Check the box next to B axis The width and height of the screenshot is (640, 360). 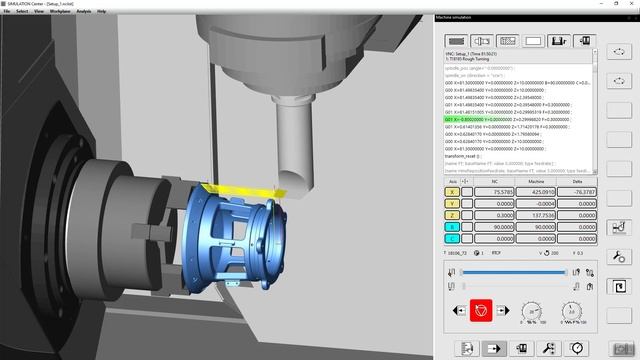[x=467, y=227]
